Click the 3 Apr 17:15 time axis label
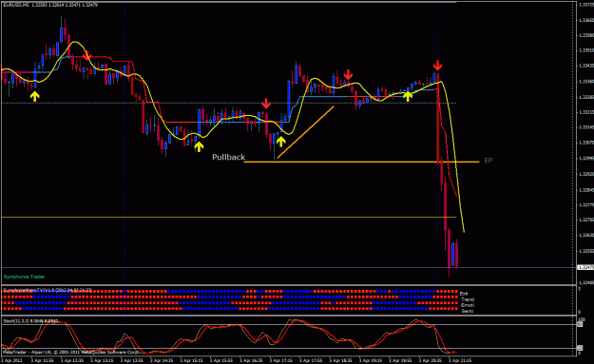 [281, 360]
